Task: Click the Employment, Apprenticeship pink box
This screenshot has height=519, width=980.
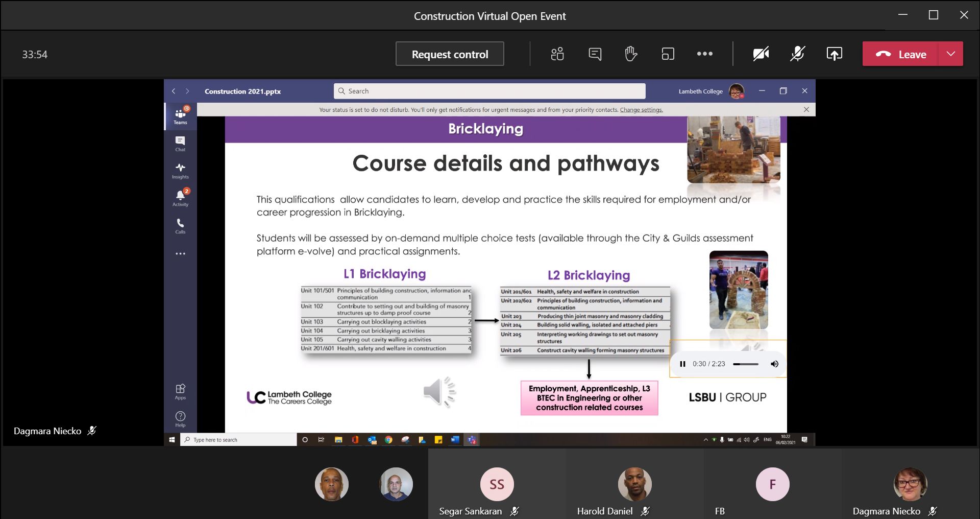Action: click(x=589, y=398)
